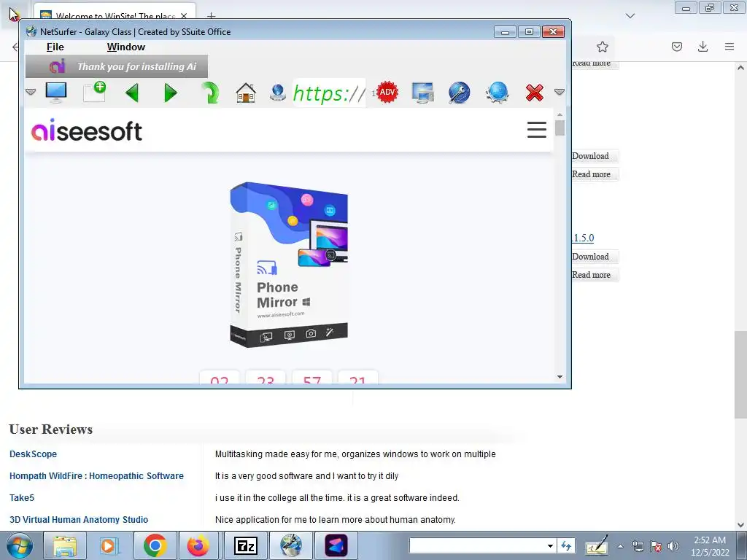Go back with the green left arrow
The height and width of the screenshot is (560, 747).
(132, 93)
